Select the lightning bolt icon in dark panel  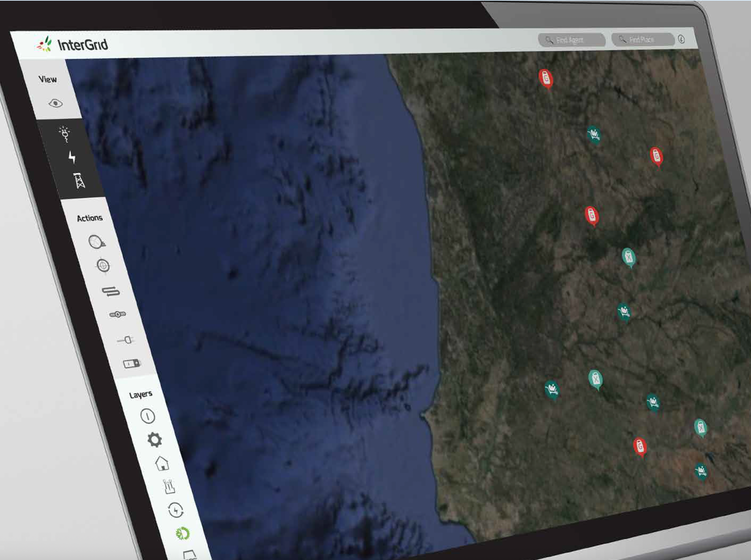pos(72,157)
